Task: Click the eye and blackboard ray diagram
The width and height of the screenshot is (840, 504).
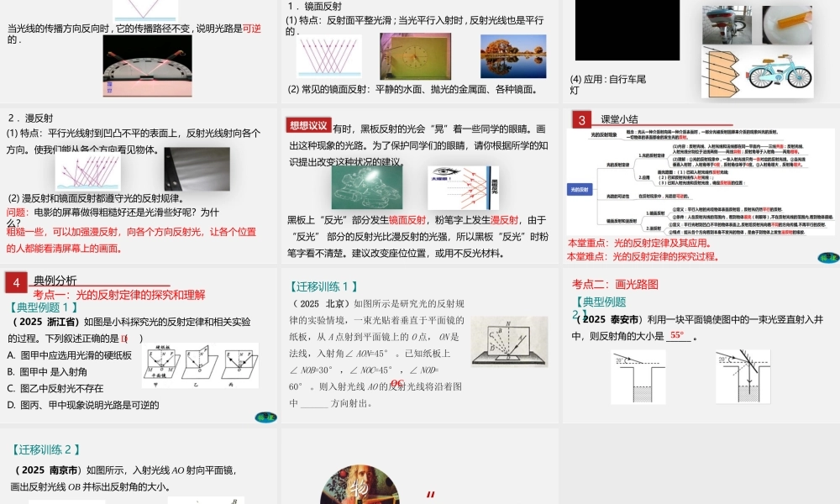Action: [x=464, y=187]
